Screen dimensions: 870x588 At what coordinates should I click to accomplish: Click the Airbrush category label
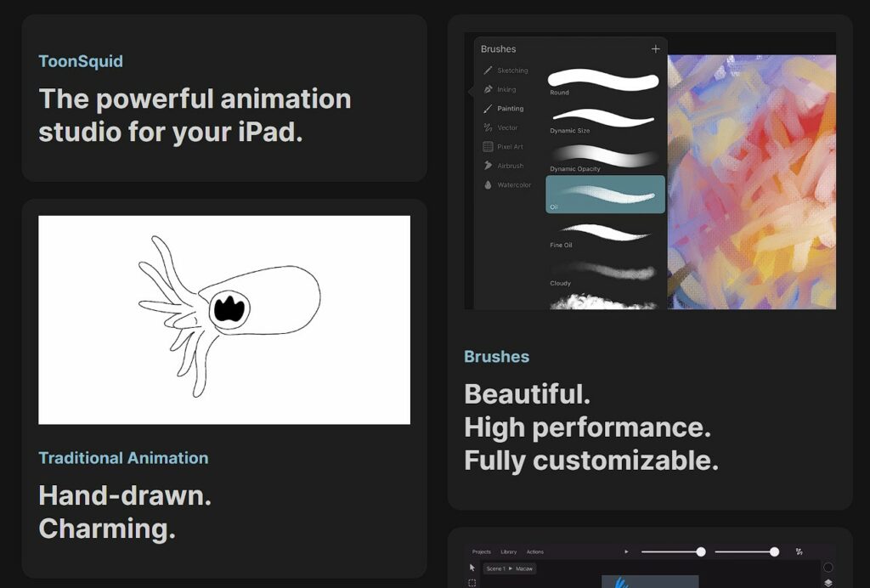point(511,166)
